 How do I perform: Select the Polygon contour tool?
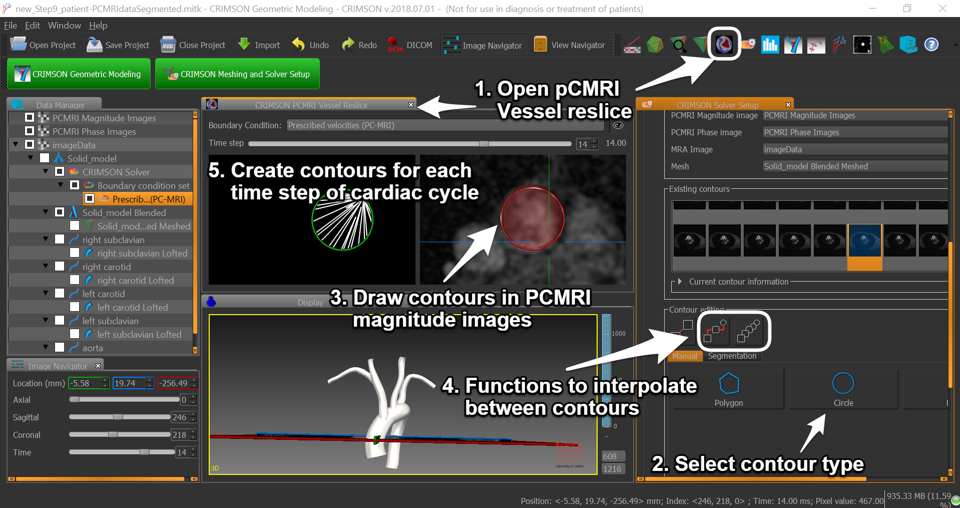[729, 388]
